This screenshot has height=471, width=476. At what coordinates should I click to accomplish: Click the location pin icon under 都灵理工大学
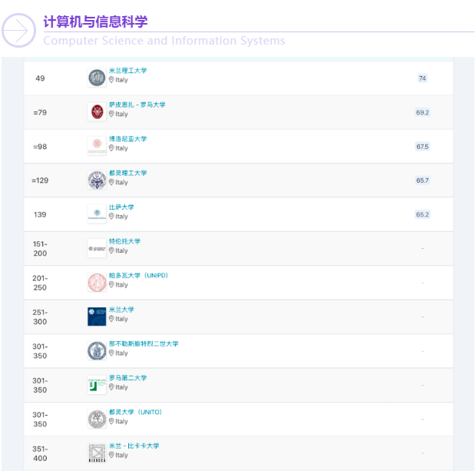(x=111, y=182)
